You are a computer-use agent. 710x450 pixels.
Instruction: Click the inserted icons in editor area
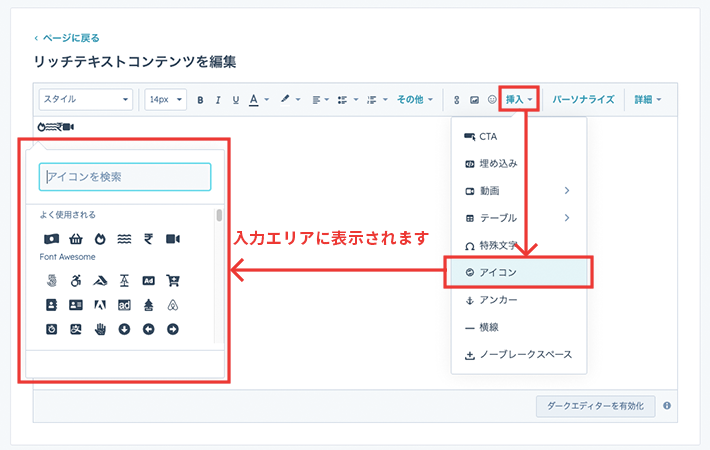tap(56, 127)
